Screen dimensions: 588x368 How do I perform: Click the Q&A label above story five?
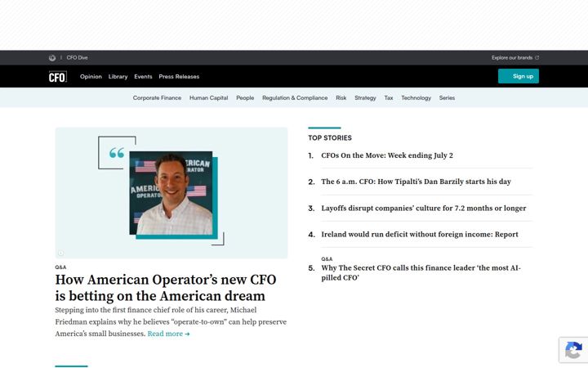pos(327,259)
